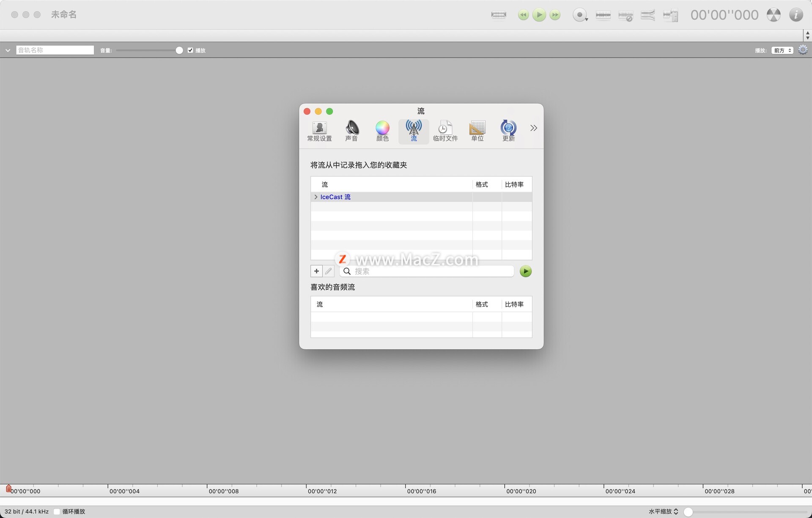Click the 32 bit / 44.1 kHz format status
This screenshot has height=518, width=812.
click(x=27, y=511)
